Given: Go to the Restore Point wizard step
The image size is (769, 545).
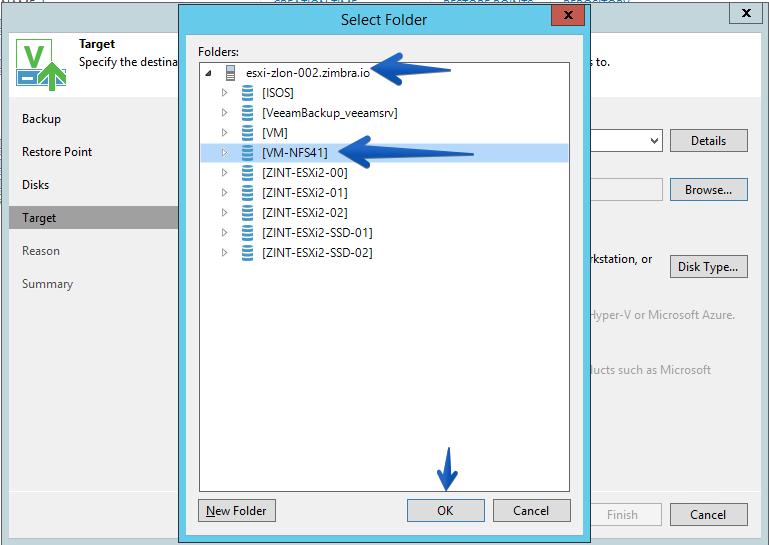Looking at the screenshot, I should [57, 152].
